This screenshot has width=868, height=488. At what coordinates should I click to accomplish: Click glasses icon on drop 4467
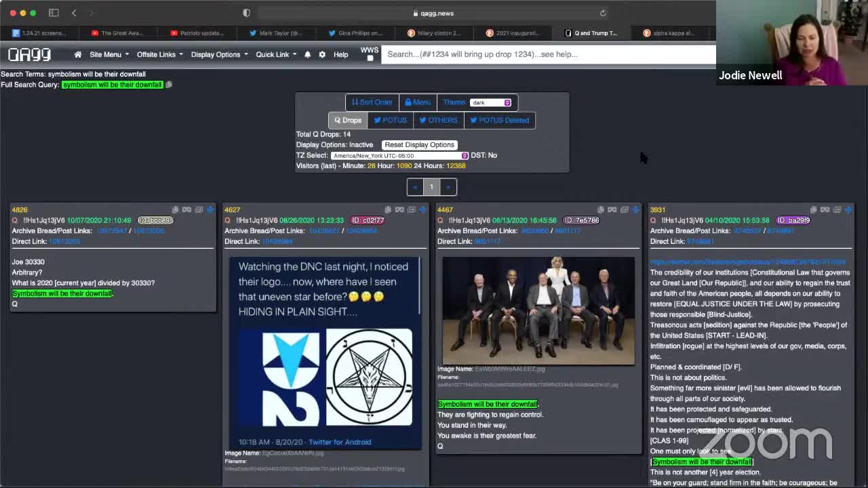[612, 209]
